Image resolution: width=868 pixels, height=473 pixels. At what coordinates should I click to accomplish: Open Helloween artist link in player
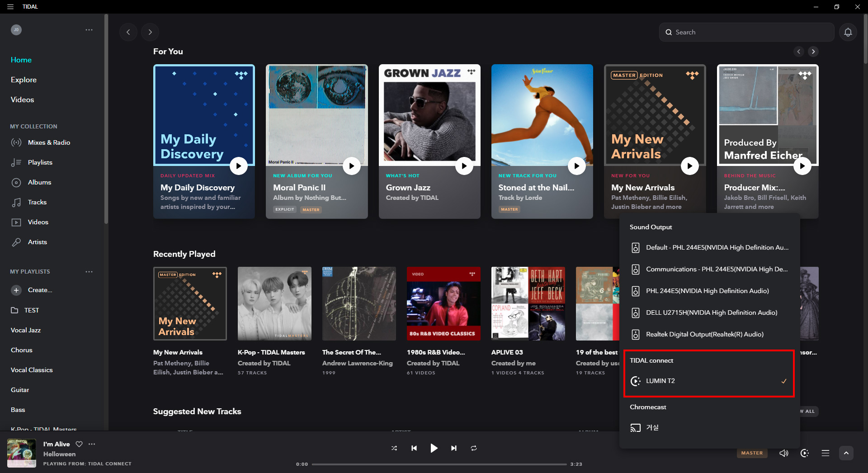pyautogui.click(x=59, y=454)
